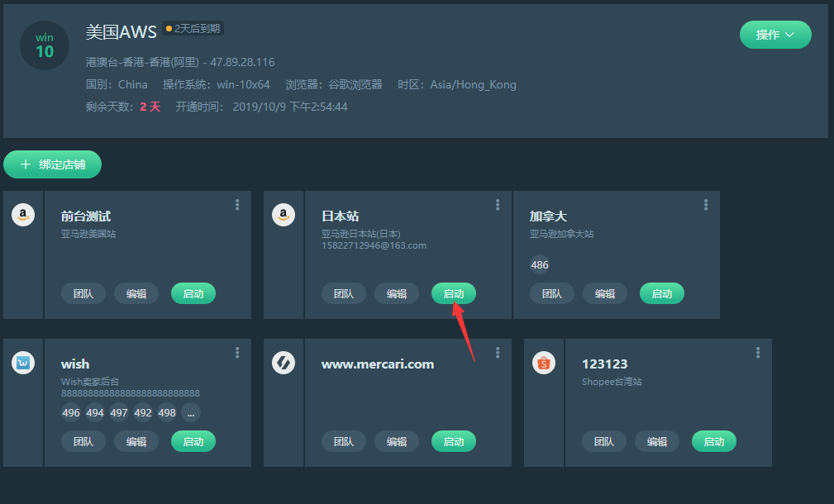This screenshot has height=504, width=834.
Task: Click the 492 badge on wish card
Action: tap(142, 412)
